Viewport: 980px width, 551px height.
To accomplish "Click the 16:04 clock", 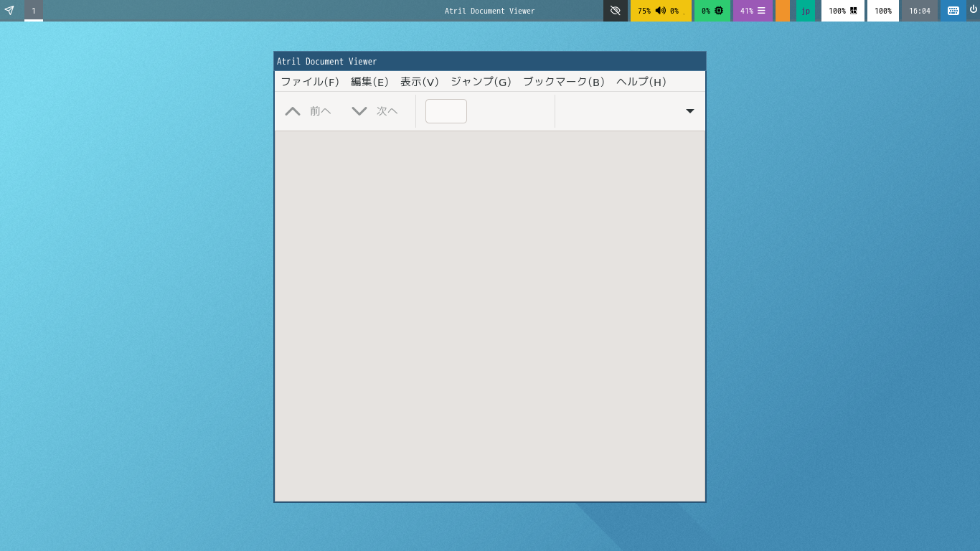I will point(920,11).
